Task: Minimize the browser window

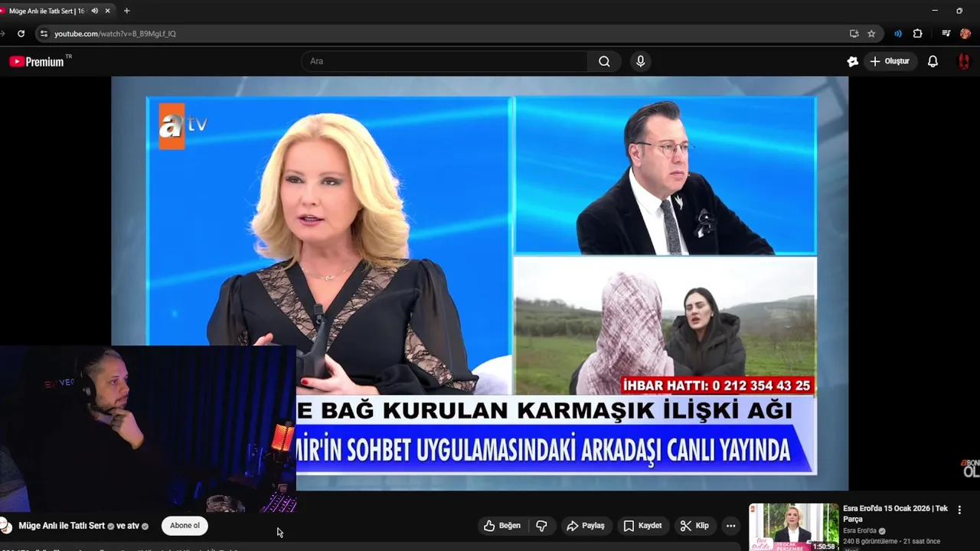Action: (935, 11)
